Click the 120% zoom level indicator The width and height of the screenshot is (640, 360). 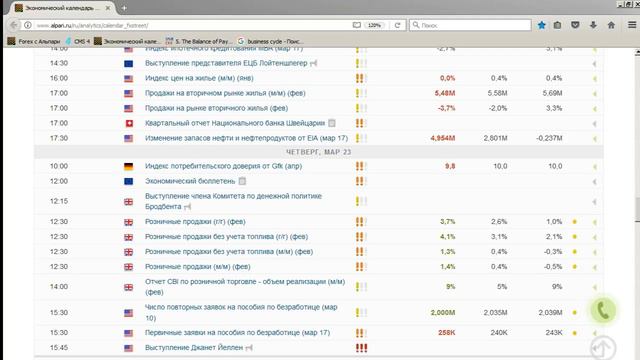(x=374, y=25)
